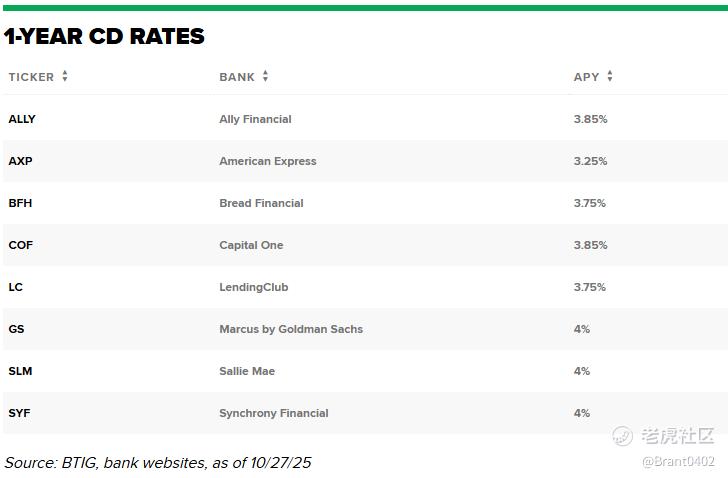Click the BANK column sort arrows
Viewport: 728px width, 478px height.
(265, 77)
